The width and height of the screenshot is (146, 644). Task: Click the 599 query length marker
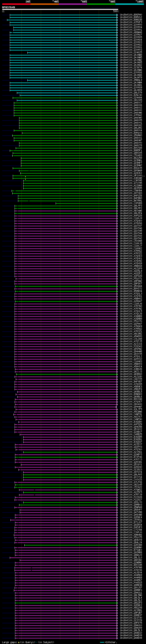(x=115, y=11)
